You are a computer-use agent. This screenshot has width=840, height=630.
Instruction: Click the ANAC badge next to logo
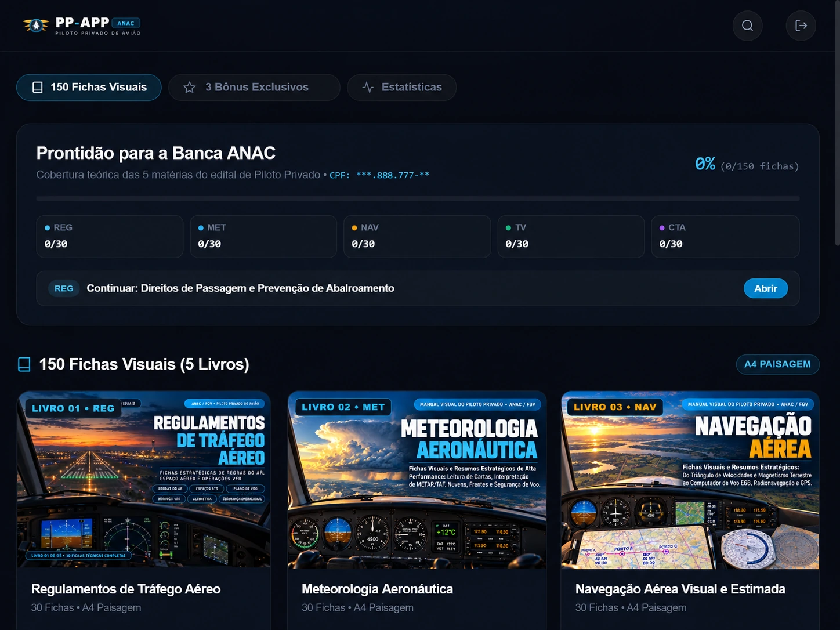(126, 23)
